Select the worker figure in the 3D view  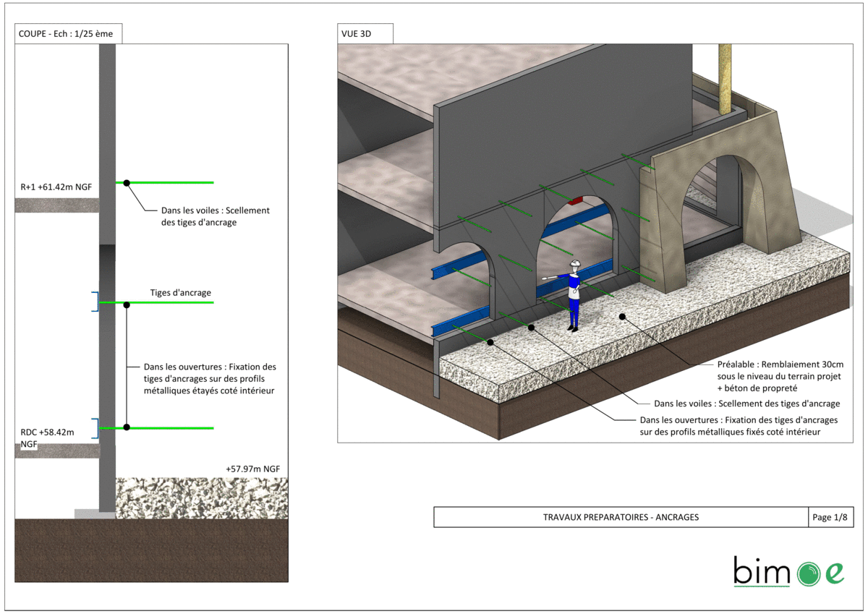572,295
